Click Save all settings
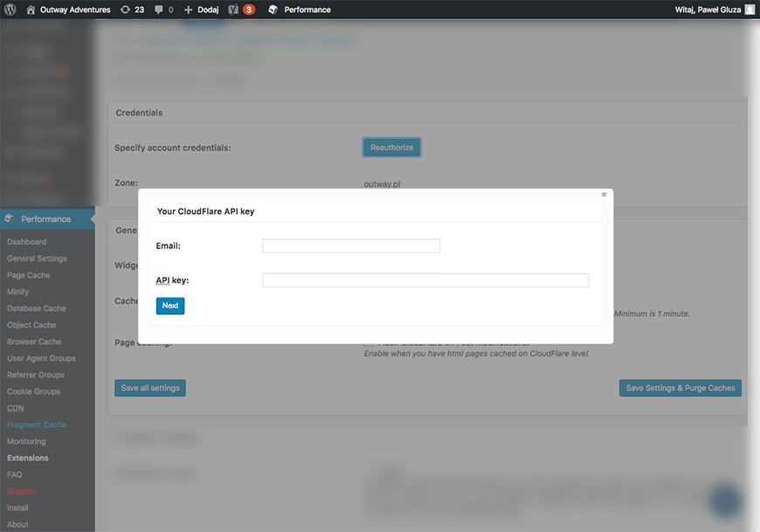This screenshot has width=760, height=532. (x=150, y=388)
